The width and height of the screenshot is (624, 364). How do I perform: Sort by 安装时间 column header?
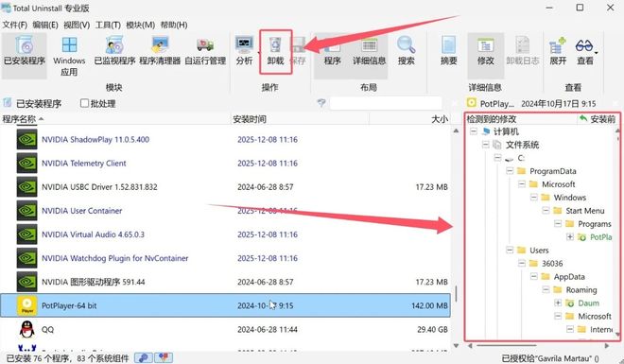click(x=300, y=119)
